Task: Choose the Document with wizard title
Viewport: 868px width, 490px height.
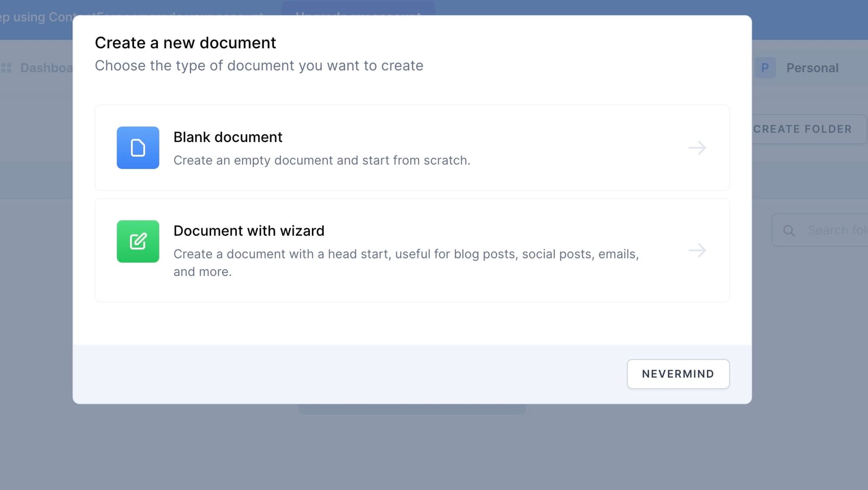Action: [x=248, y=231]
